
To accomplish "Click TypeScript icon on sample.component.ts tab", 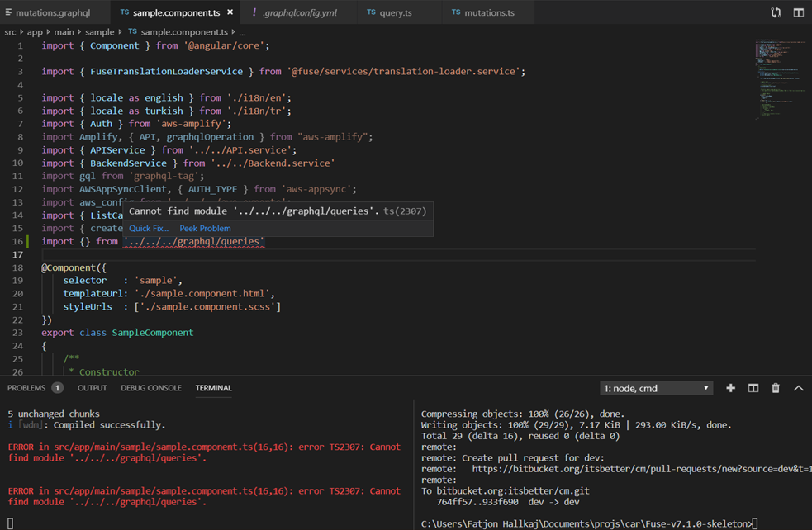I will point(124,12).
